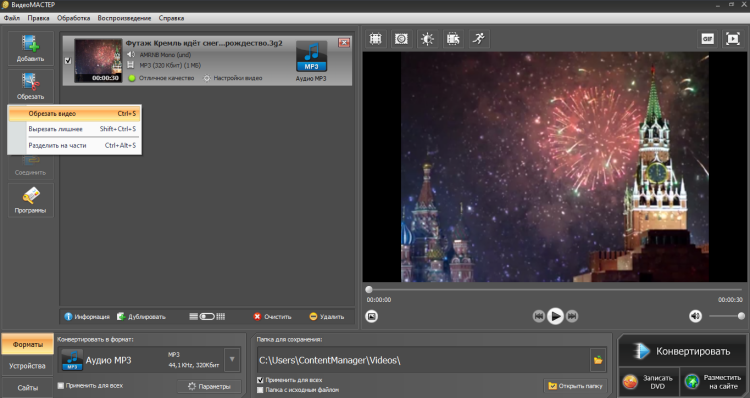Image resolution: width=750 pixels, height=398 pixels.
Task: Open the Воспроизведение menu
Action: [x=124, y=18]
